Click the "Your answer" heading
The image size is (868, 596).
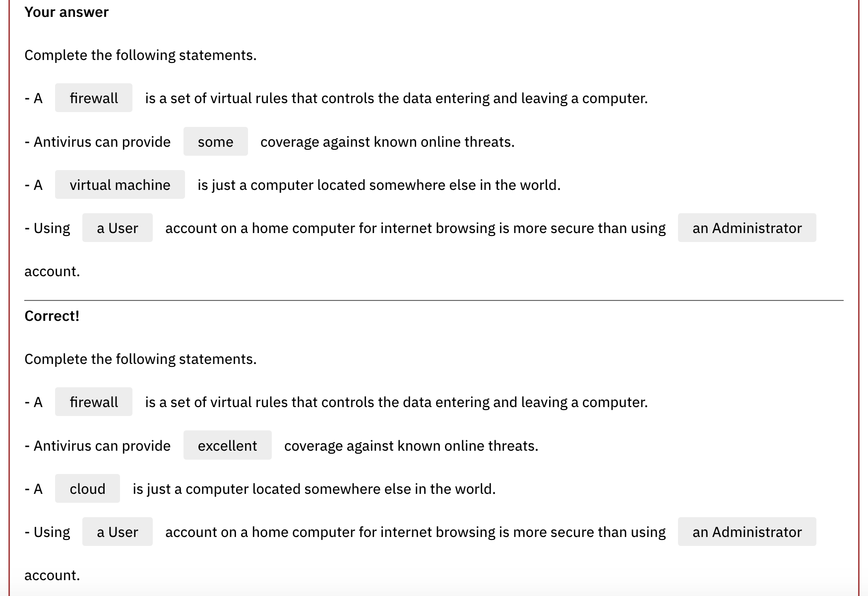tap(66, 12)
